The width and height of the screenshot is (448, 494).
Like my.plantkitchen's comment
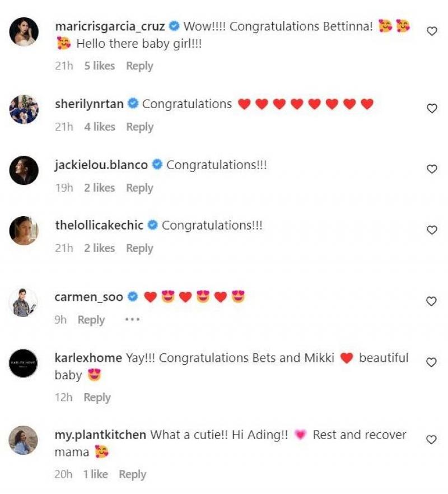pyautogui.click(x=432, y=440)
